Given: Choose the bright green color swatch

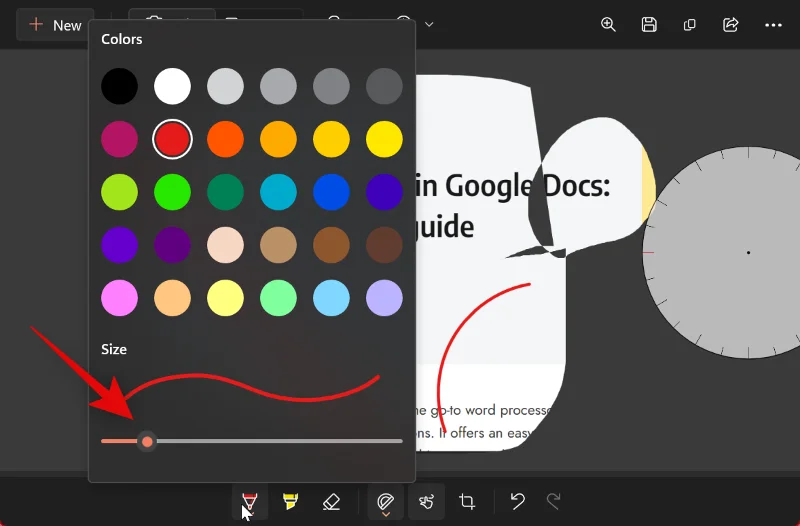Looking at the screenshot, I should [173, 192].
